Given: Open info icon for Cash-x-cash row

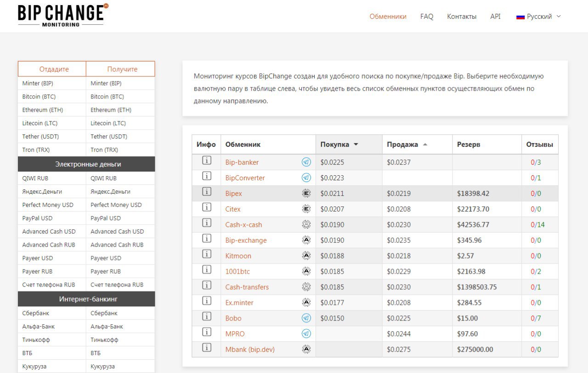Looking at the screenshot, I should coord(207,223).
